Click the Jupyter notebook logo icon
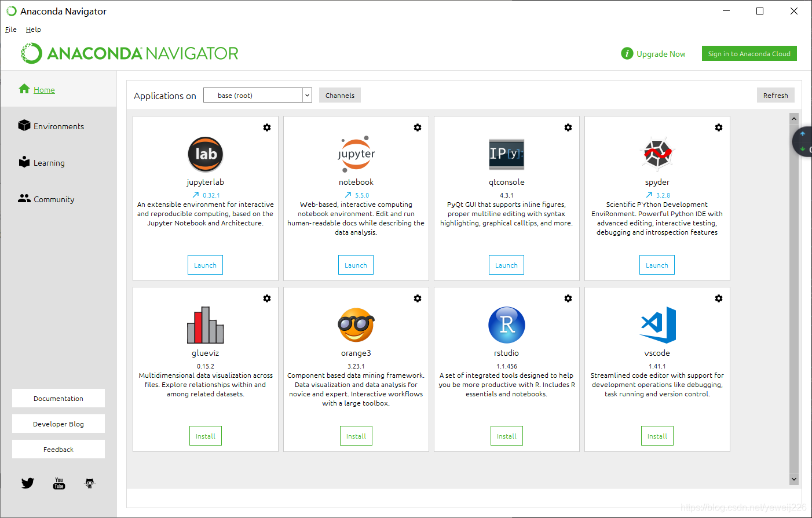Image resolution: width=812 pixels, height=518 pixels. click(356, 154)
